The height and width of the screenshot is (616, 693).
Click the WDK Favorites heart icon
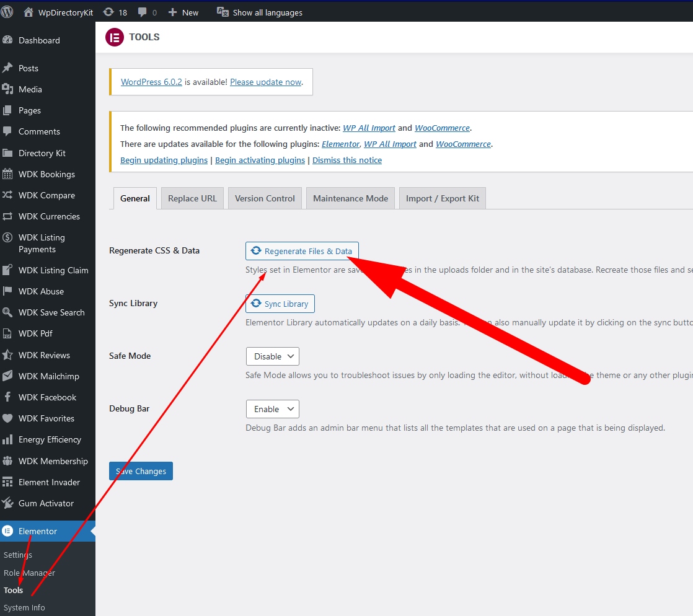pos(7,418)
